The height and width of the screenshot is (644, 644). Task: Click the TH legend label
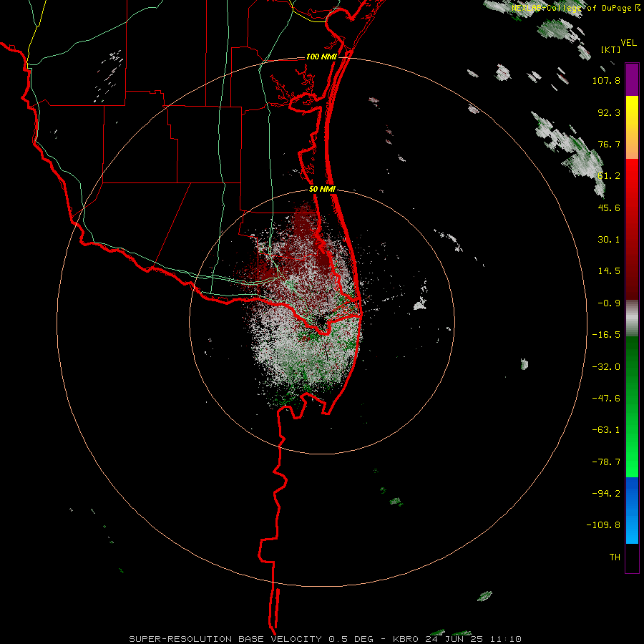point(615,557)
